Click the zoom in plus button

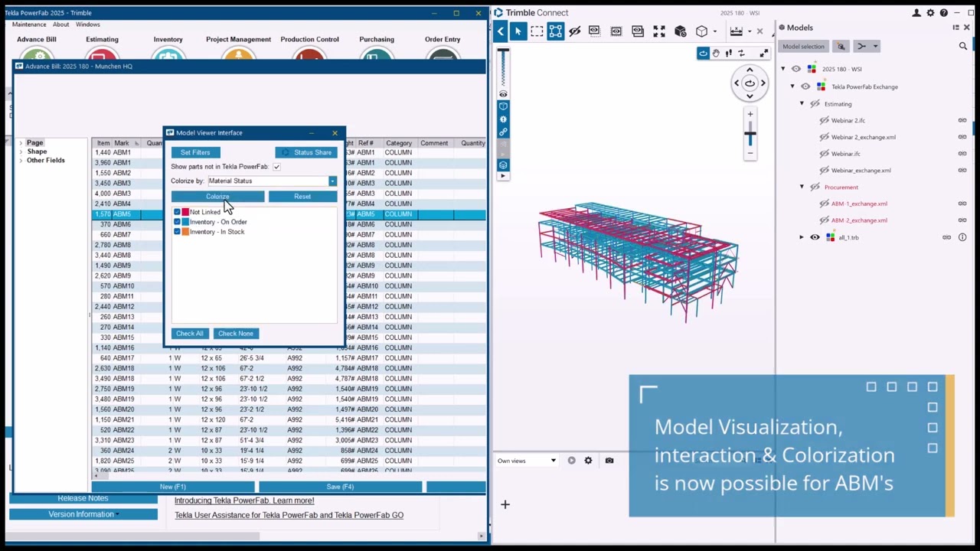[x=750, y=114]
